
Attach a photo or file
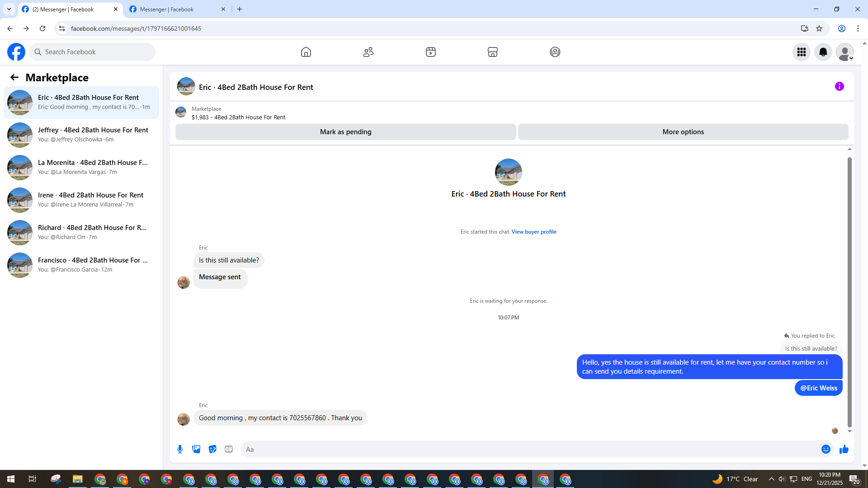pyautogui.click(x=196, y=449)
